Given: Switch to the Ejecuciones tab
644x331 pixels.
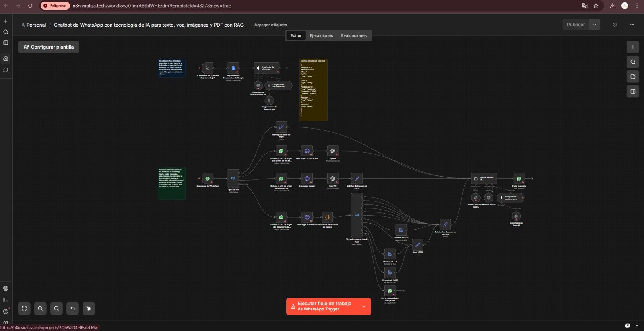Looking at the screenshot, I should tap(321, 35).
